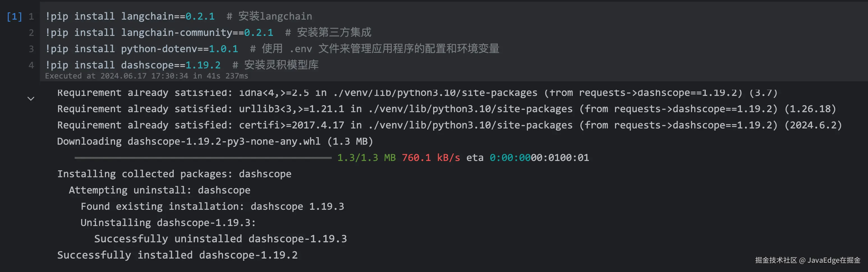Click 'Successfully uninstalled dashscope-1.19.3' output line
Image resolution: width=868 pixels, height=272 pixels.
(x=221, y=239)
